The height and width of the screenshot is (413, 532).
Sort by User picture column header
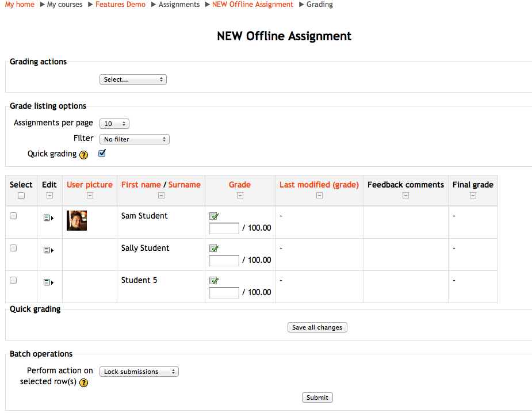click(x=90, y=185)
